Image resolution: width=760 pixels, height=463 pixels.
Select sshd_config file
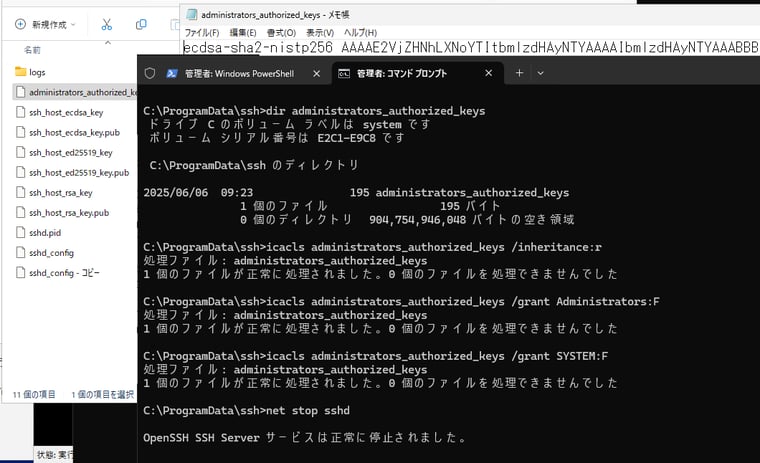(x=51, y=253)
